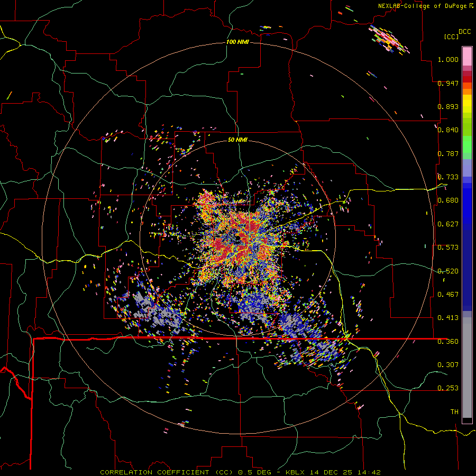Image resolution: width=476 pixels, height=476 pixels.
Task: Click the yellow segment of the color bar
Action: click(467, 104)
